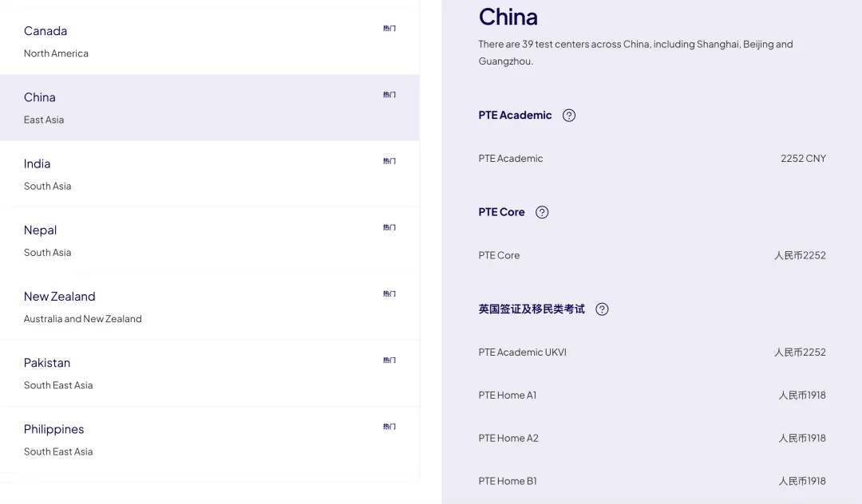Select Nepal in the country list
The height and width of the screenshot is (504, 862).
point(209,241)
